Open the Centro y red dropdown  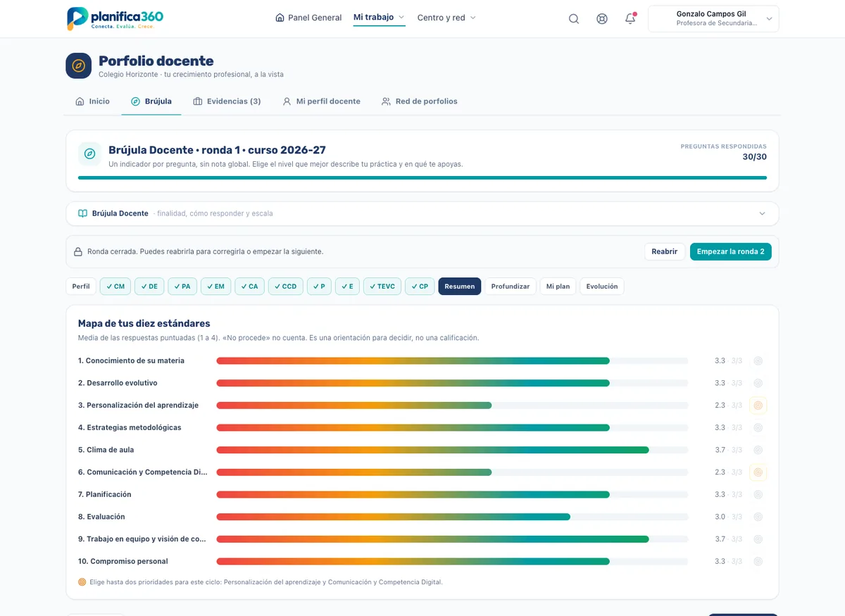click(446, 18)
